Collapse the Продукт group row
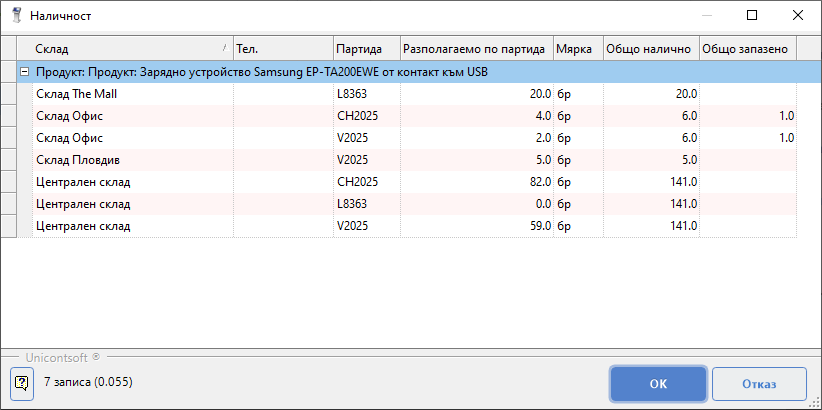This screenshot has width=822, height=410. pos(25,72)
